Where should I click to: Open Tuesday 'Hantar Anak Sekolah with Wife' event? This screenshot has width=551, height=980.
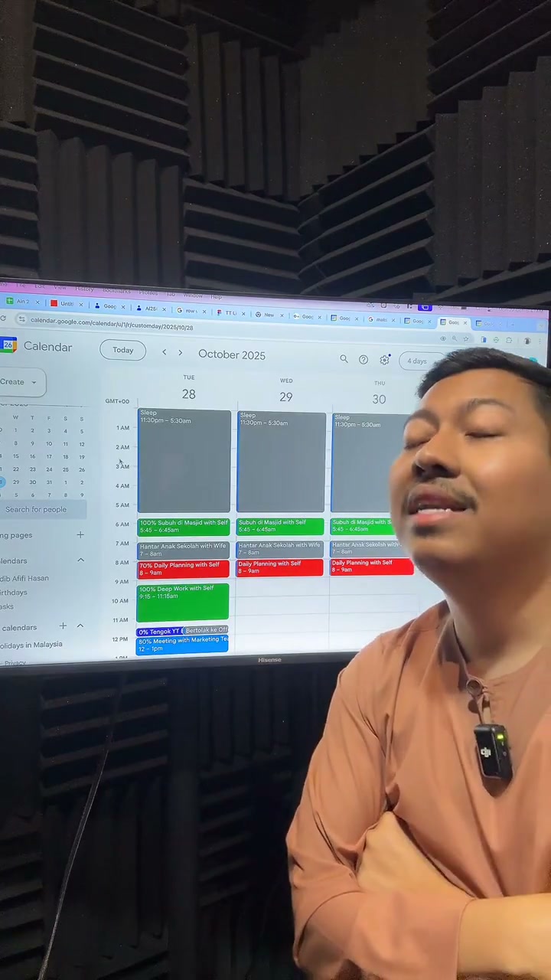tap(183, 549)
